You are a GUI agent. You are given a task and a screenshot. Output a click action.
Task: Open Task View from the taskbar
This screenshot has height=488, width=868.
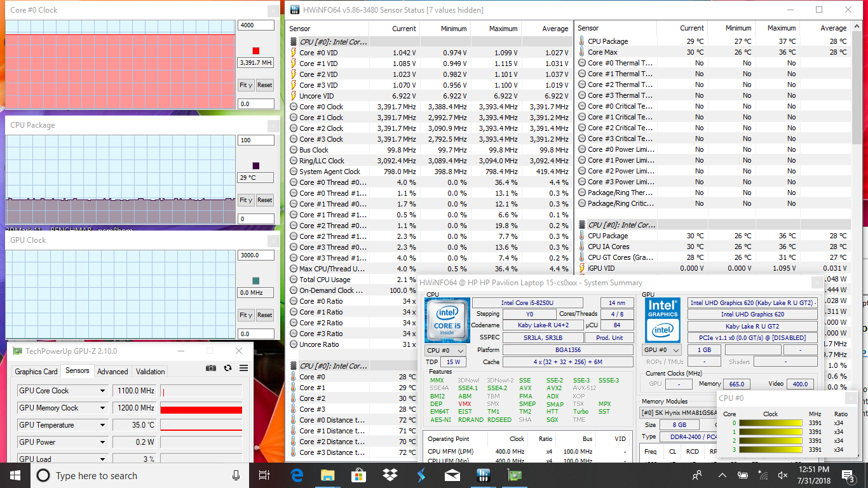265,475
